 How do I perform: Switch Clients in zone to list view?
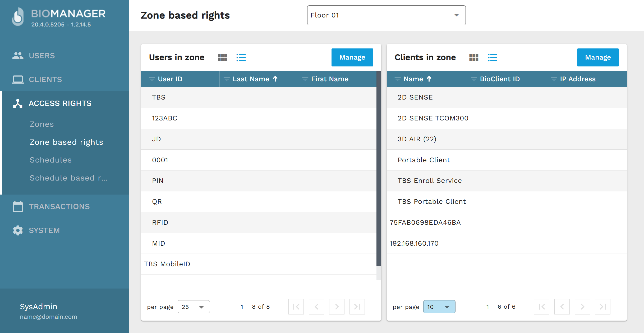(x=492, y=57)
